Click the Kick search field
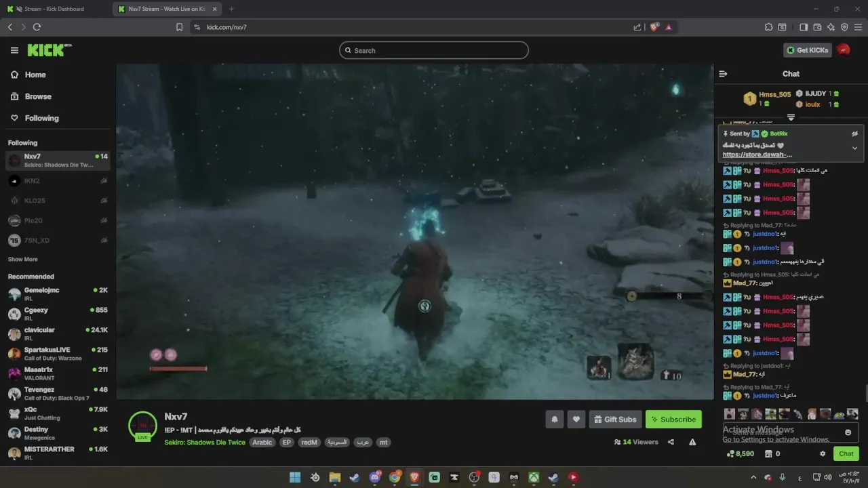The width and height of the screenshot is (868, 488). coord(434,50)
